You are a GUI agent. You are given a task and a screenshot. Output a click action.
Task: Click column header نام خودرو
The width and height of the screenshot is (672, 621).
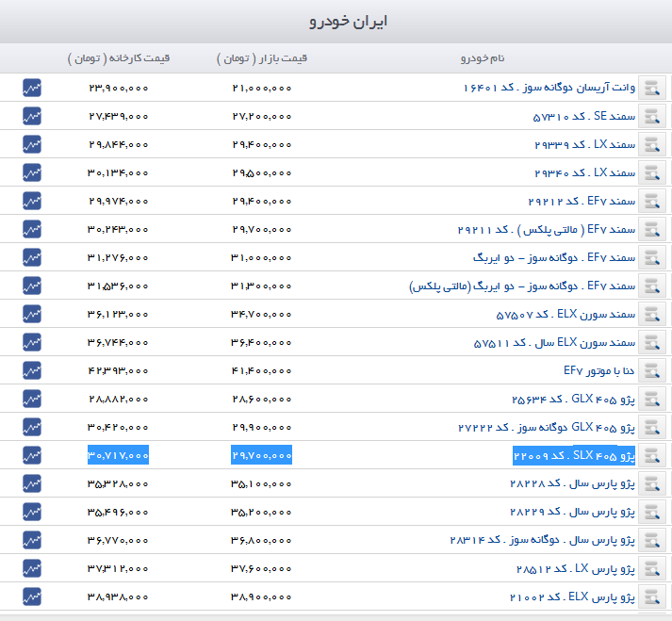(483, 57)
